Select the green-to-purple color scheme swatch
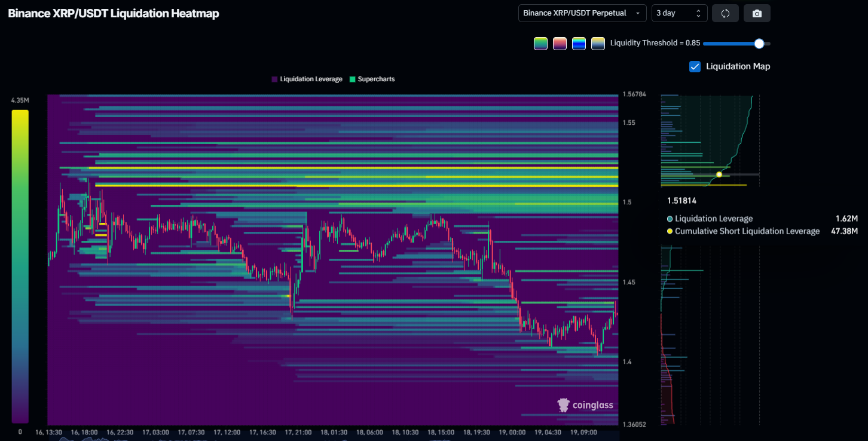The image size is (868, 441). tap(540, 44)
